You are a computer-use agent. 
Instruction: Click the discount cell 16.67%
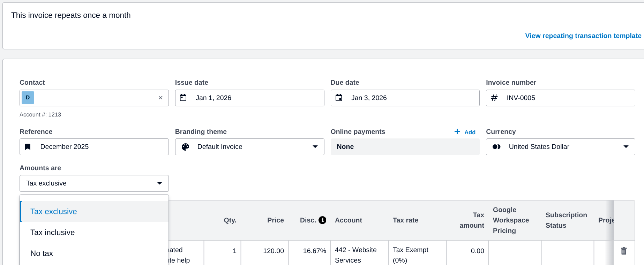309,253
